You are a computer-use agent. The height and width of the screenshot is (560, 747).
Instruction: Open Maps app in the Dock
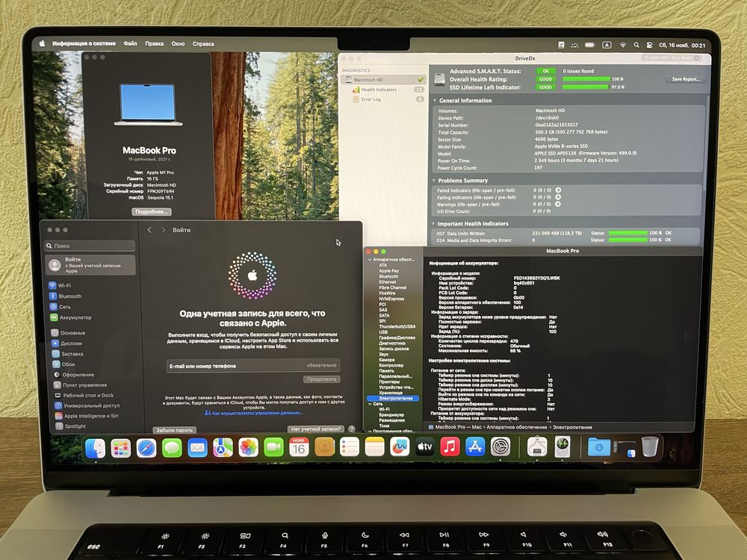coord(223,447)
